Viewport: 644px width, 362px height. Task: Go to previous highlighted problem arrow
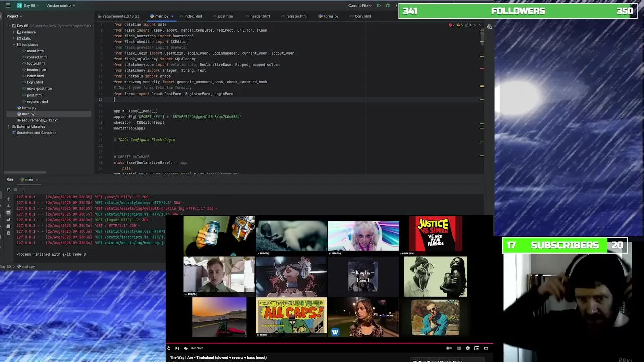coord(475,25)
